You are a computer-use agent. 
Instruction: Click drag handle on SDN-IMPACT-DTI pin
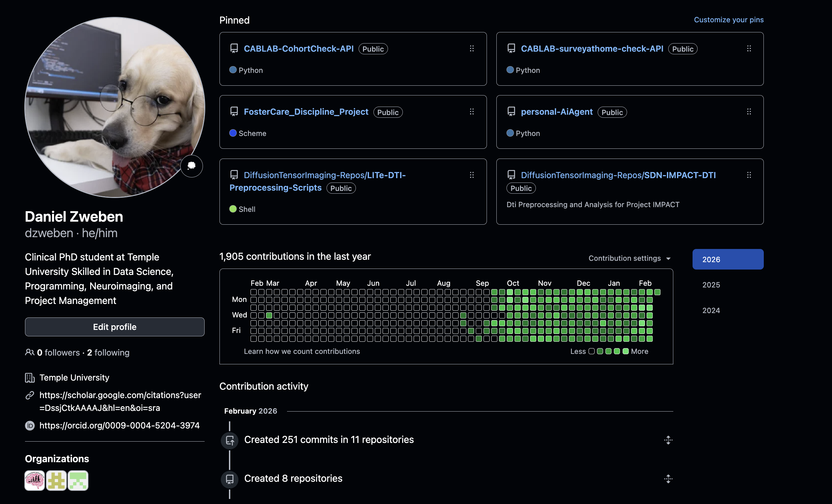(x=749, y=175)
